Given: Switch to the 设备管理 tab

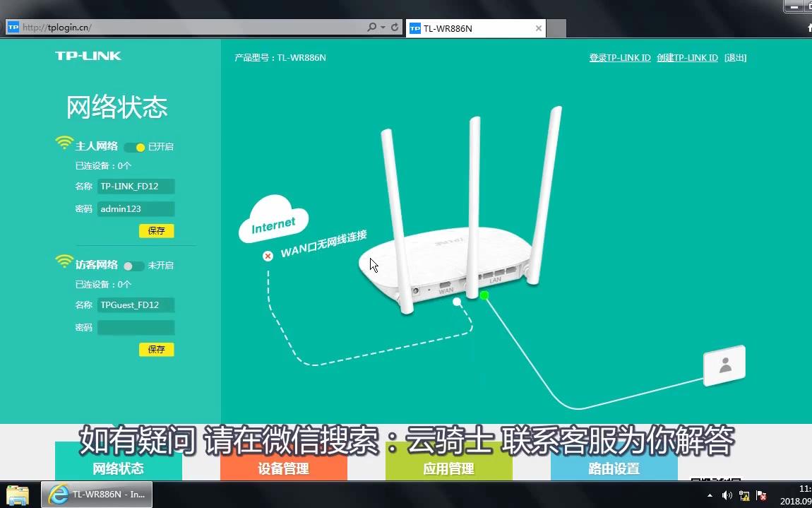Looking at the screenshot, I should (x=283, y=468).
